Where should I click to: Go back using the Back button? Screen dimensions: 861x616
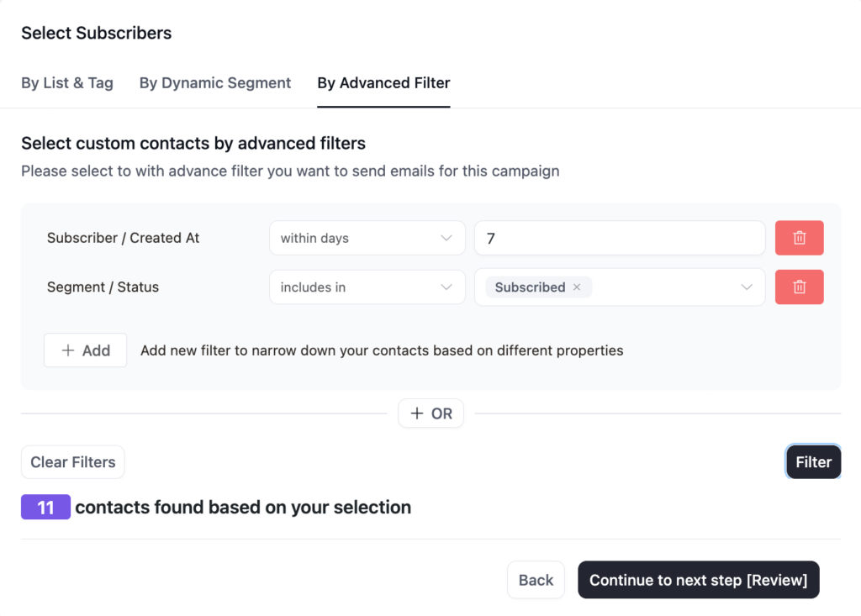click(x=536, y=580)
